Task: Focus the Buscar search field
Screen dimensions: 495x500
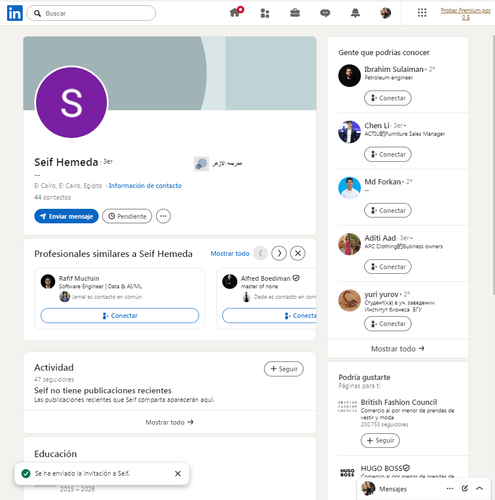Action: 91,13
